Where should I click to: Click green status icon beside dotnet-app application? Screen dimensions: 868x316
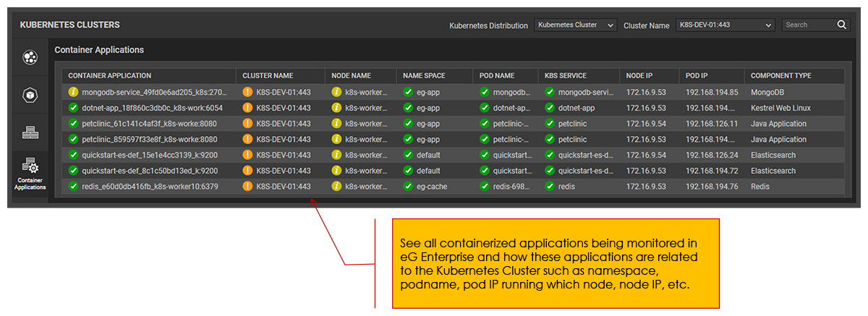(x=73, y=108)
